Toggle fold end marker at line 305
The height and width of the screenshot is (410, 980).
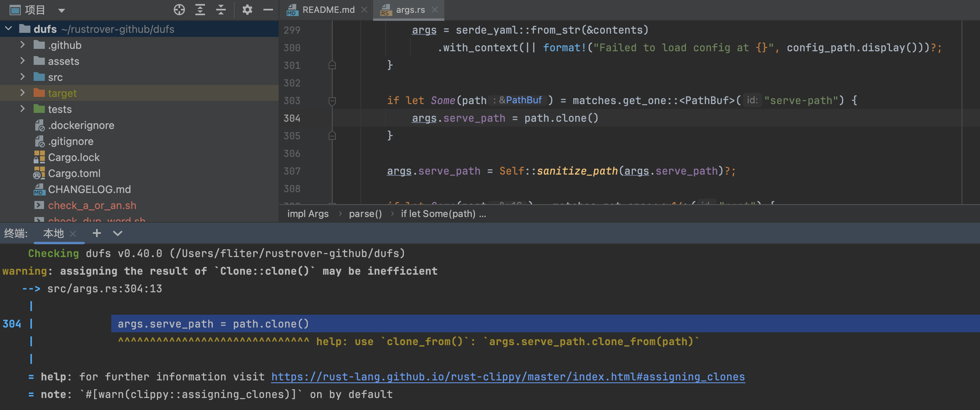pyautogui.click(x=332, y=136)
